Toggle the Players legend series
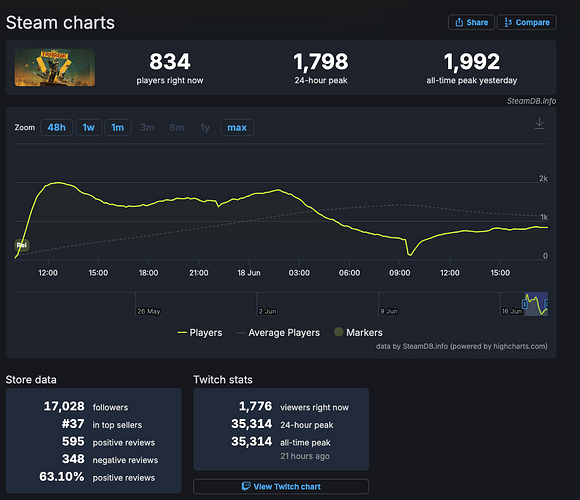 [200, 332]
